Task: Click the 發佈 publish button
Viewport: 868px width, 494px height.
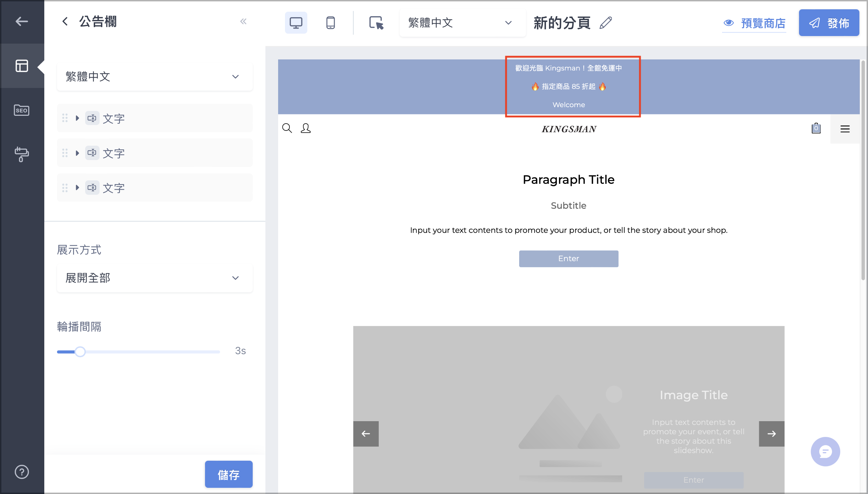Action: pos(829,23)
